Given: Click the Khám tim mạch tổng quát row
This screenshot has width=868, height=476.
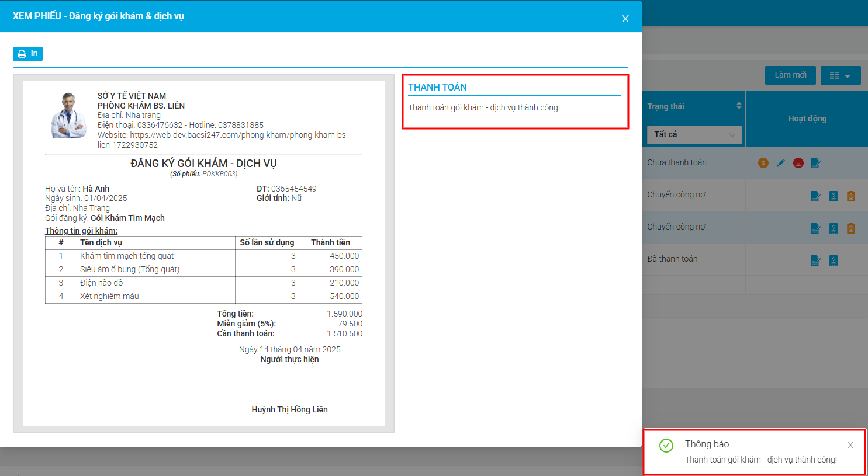Looking at the screenshot, I should click(x=203, y=256).
